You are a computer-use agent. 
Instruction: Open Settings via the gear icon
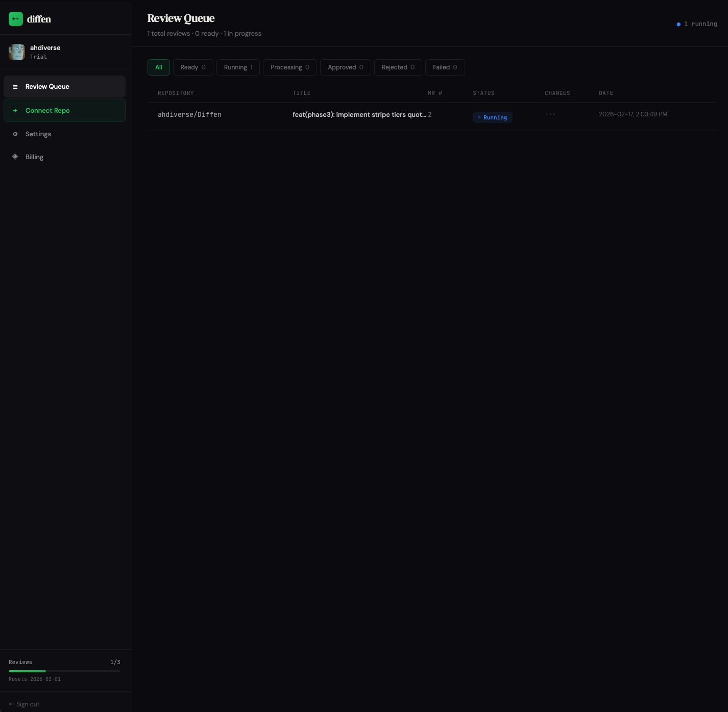click(15, 134)
